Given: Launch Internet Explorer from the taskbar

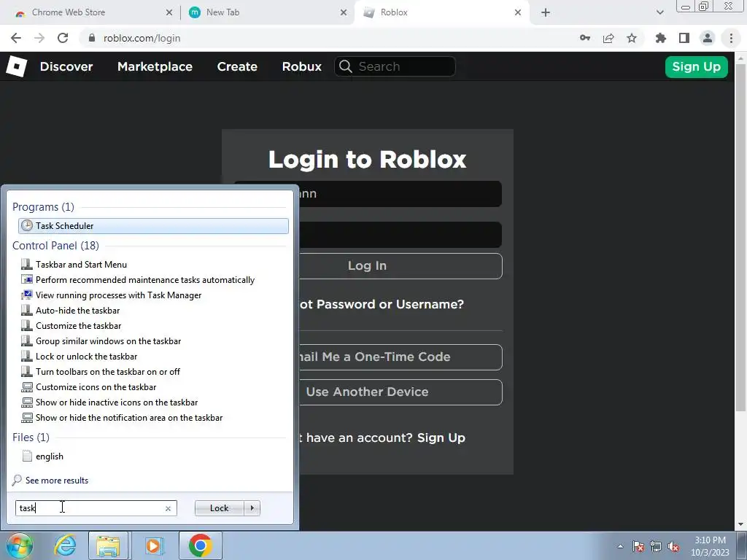Looking at the screenshot, I should point(65,545).
